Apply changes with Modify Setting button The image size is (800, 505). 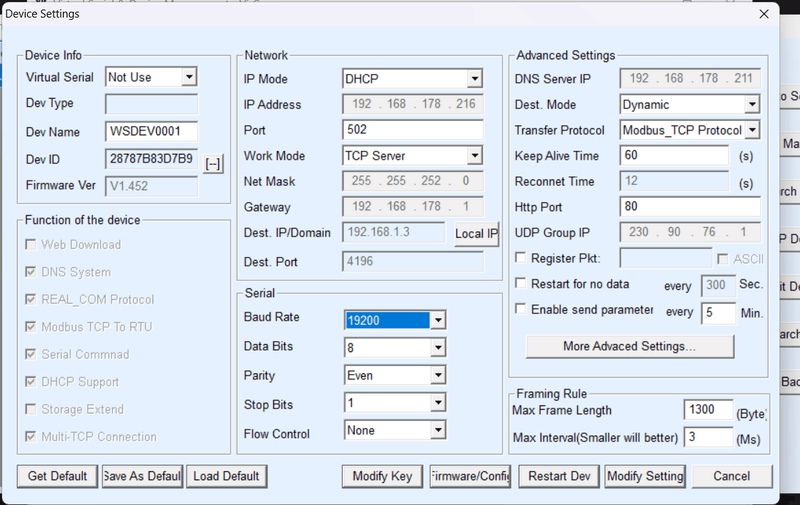click(645, 476)
